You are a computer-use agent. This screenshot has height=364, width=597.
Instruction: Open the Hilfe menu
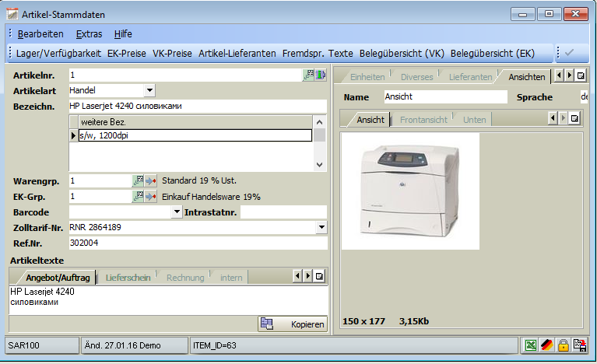(123, 34)
